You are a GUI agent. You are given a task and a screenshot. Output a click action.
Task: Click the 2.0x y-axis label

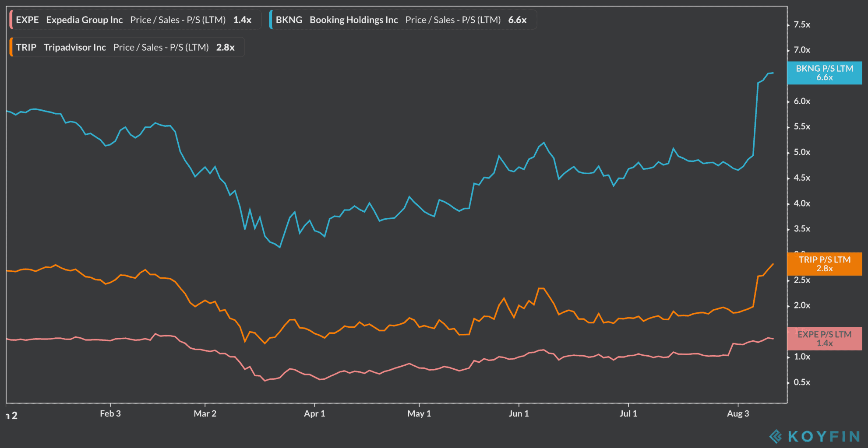click(x=802, y=305)
